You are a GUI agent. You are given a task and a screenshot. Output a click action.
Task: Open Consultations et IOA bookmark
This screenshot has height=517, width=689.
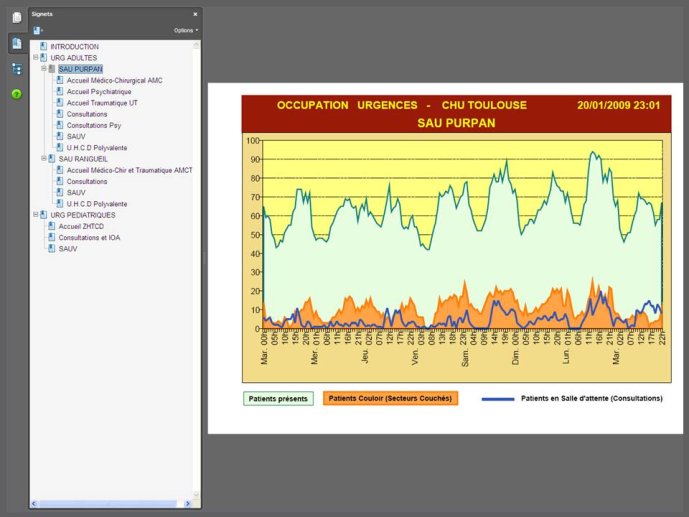(x=89, y=238)
